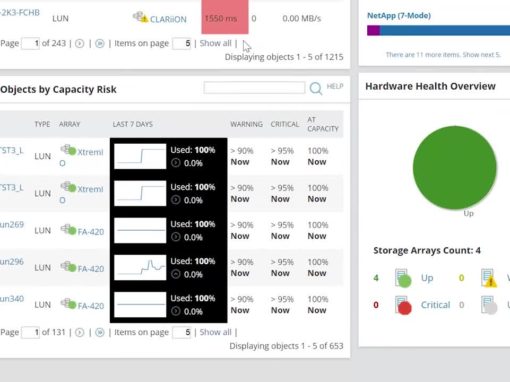Click the growth clock icon in un296 row
Image resolution: width=510 pixels, height=382 pixels.
(176, 274)
